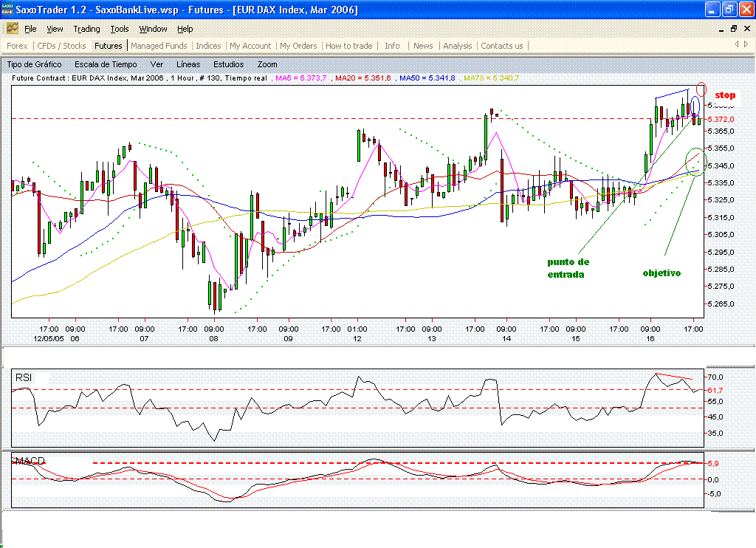The image size is (756, 548).
Task: Select the Analysis tab
Action: click(457, 46)
